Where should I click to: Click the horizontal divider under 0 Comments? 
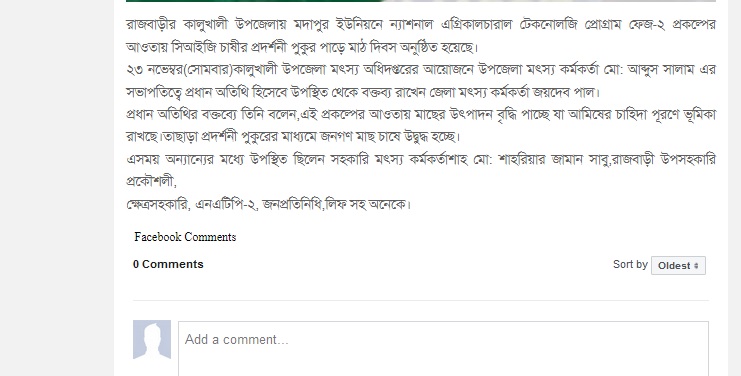click(421, 300)
